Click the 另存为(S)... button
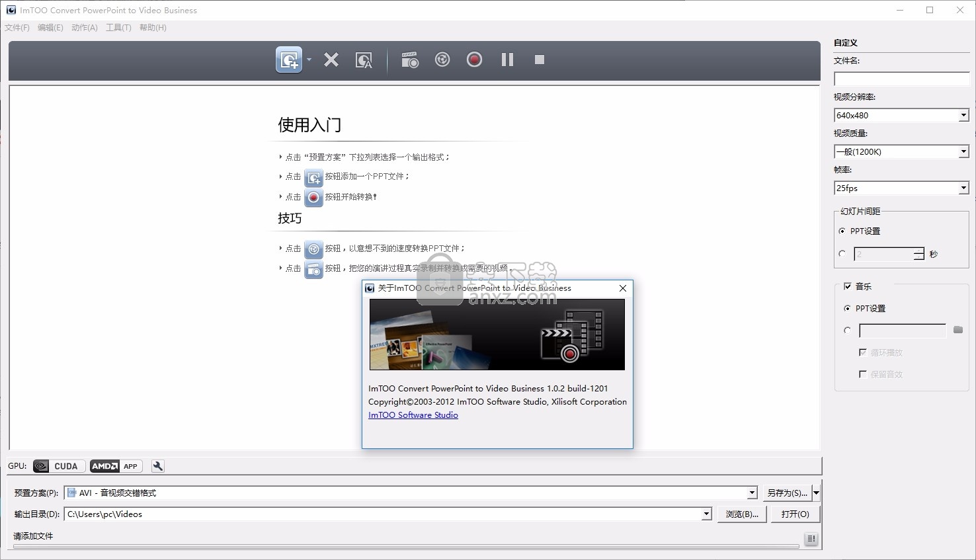This screenshot has width=976, height=560. 787,493
